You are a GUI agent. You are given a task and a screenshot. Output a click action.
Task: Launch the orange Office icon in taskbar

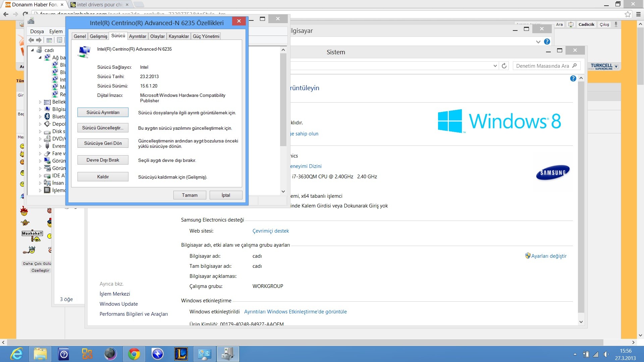tap(87, 354)
